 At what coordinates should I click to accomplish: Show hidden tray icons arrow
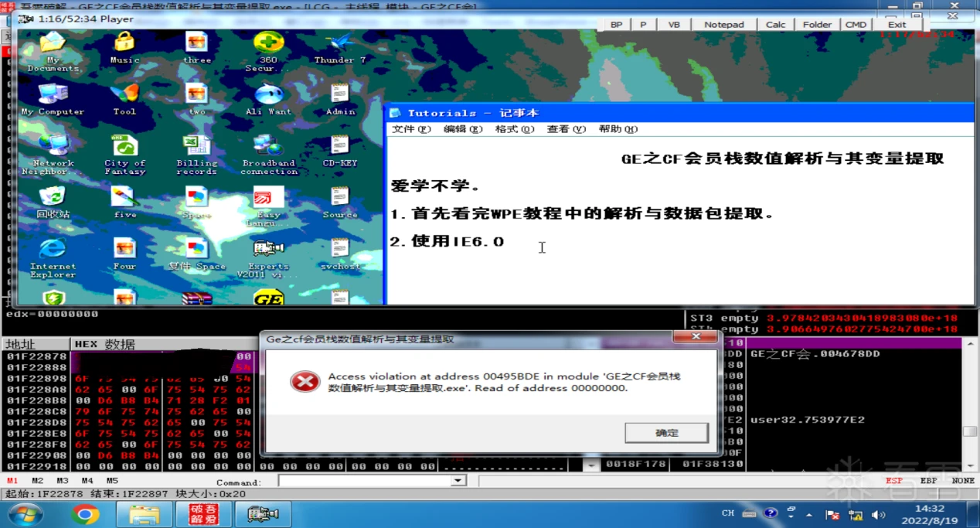tap(811, 514)
